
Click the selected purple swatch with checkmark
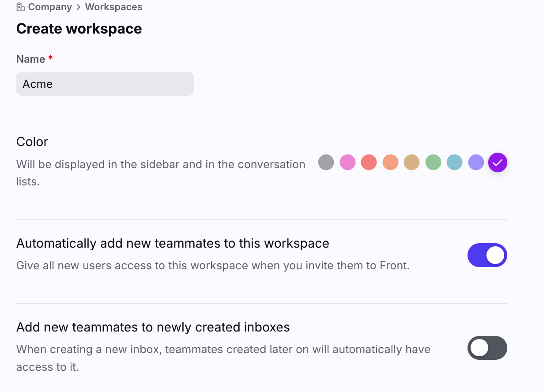point(498,162)
